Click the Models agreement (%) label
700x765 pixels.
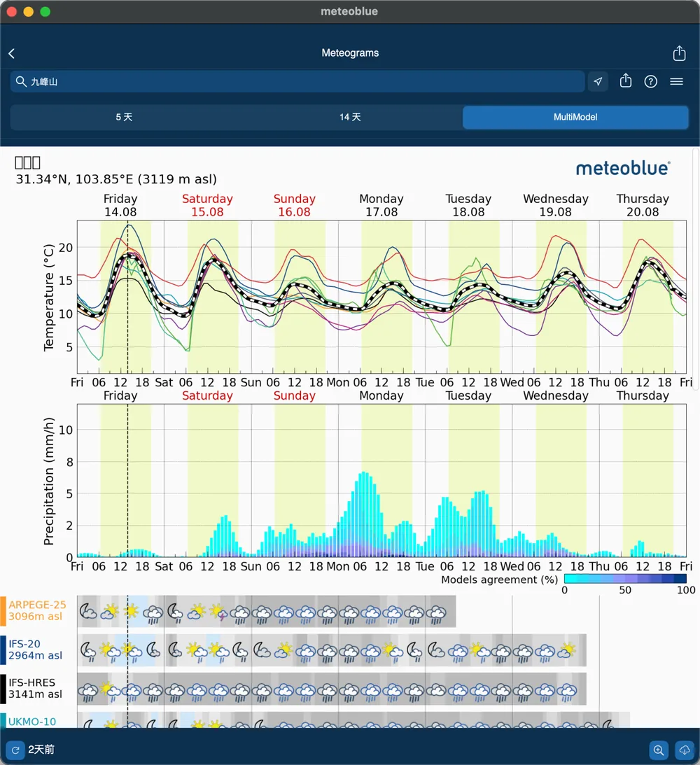click(x=500, y=580)
